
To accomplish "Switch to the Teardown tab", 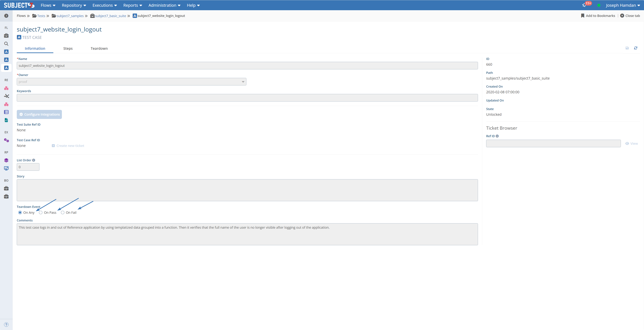I will (x=99, y=48).
